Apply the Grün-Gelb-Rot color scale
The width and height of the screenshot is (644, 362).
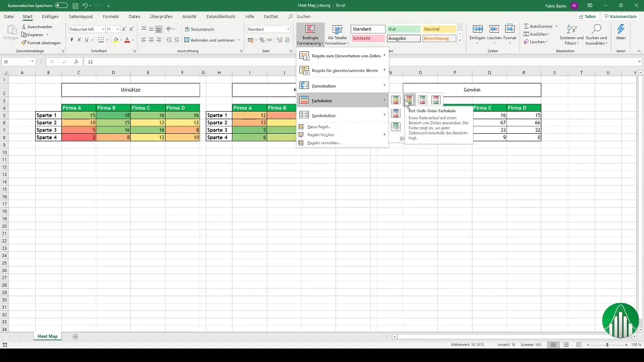click(x=396, y=100)
